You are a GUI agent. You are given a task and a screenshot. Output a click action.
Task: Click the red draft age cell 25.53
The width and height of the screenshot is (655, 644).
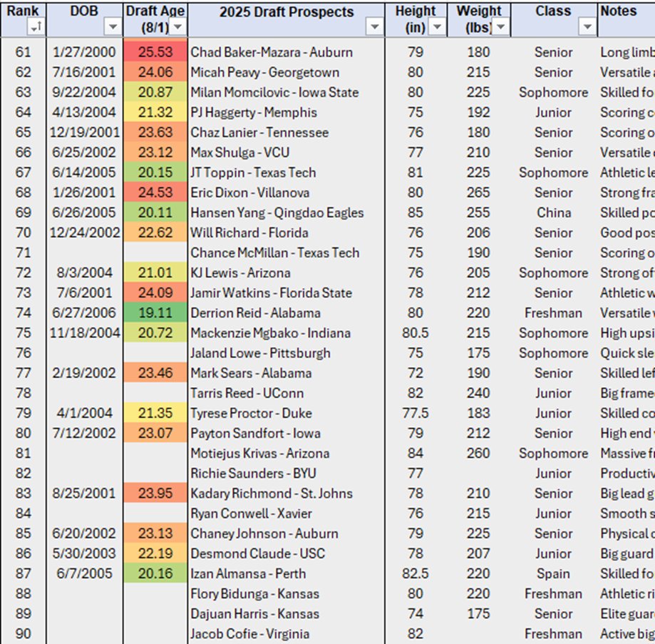click(x=155, y=52)
